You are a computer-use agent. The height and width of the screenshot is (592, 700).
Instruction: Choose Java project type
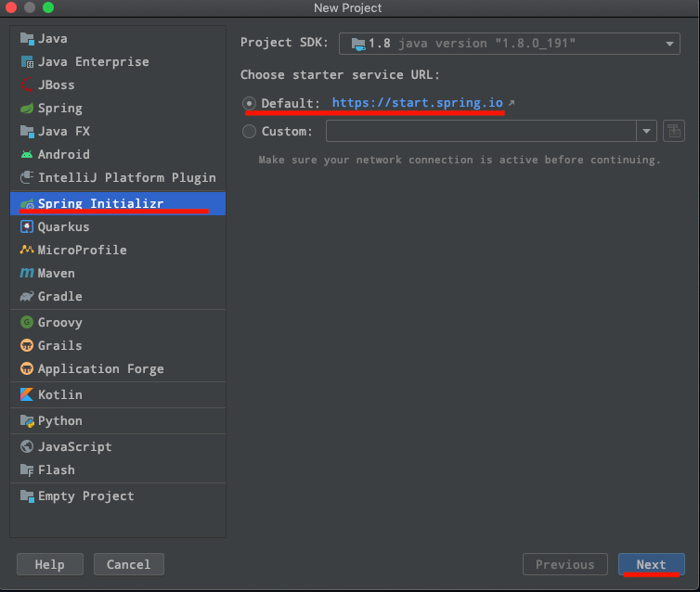[x=118, y=39]
